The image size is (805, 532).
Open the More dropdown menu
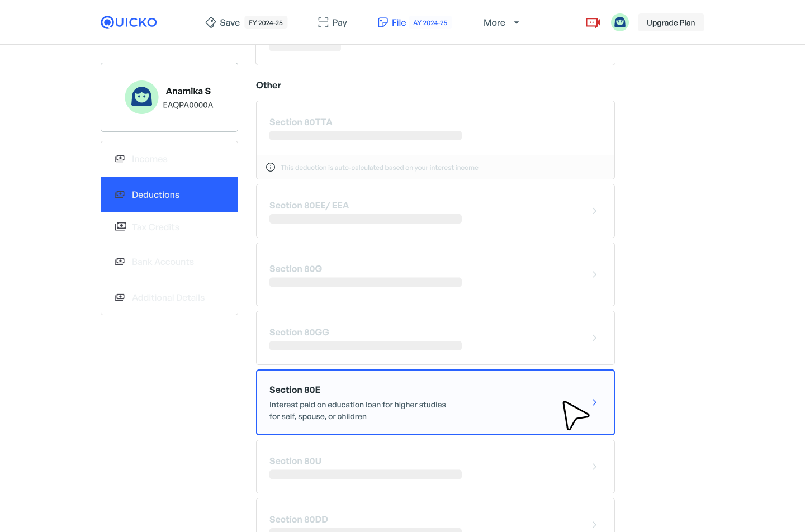pyautogui.click(x=501, y=22)
